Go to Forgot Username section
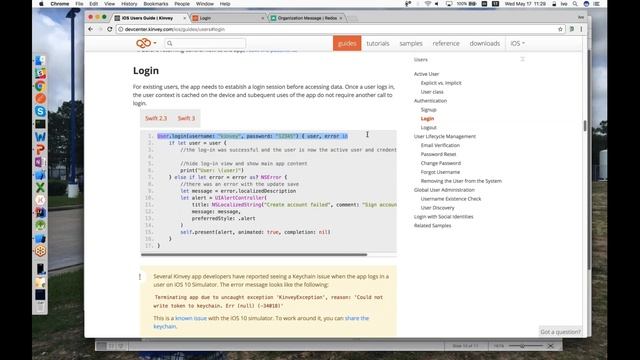This screenshot has width=640, height=360. [440, 172]
